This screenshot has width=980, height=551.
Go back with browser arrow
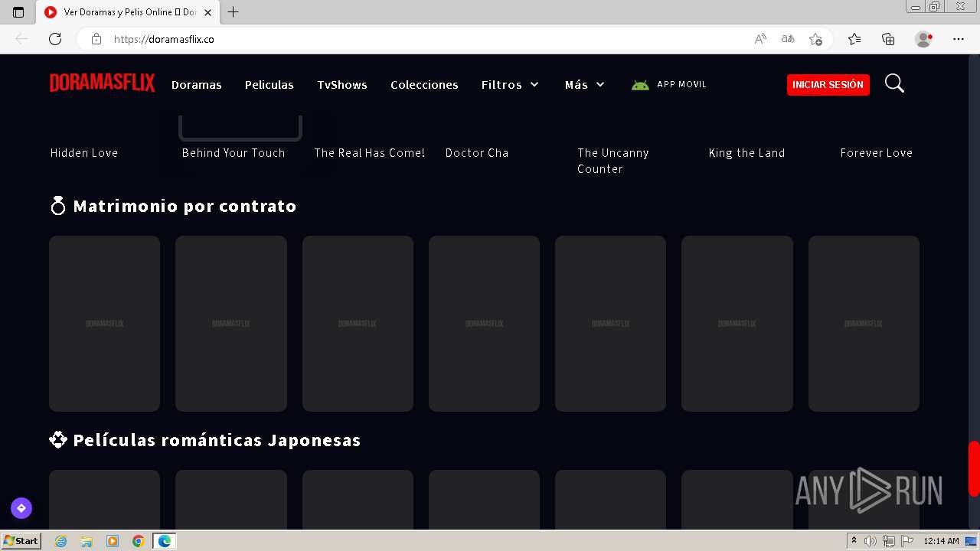21,39
